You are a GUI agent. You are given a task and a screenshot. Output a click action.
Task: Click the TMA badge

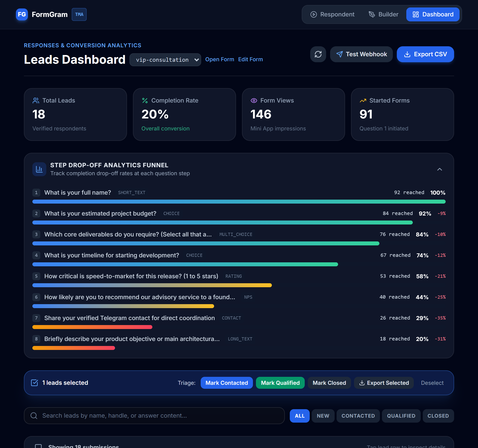(79, 14)
